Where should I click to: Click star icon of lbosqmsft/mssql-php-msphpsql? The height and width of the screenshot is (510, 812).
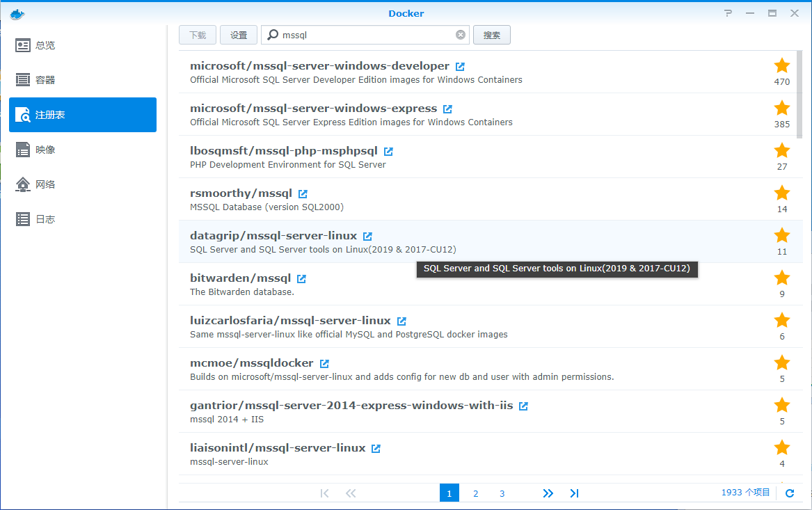click(x=782, y=151)
